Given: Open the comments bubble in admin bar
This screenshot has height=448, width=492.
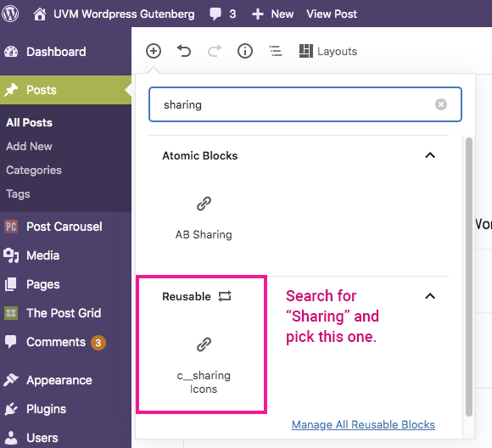Looking at the screenshot, I should coord(222,14).
